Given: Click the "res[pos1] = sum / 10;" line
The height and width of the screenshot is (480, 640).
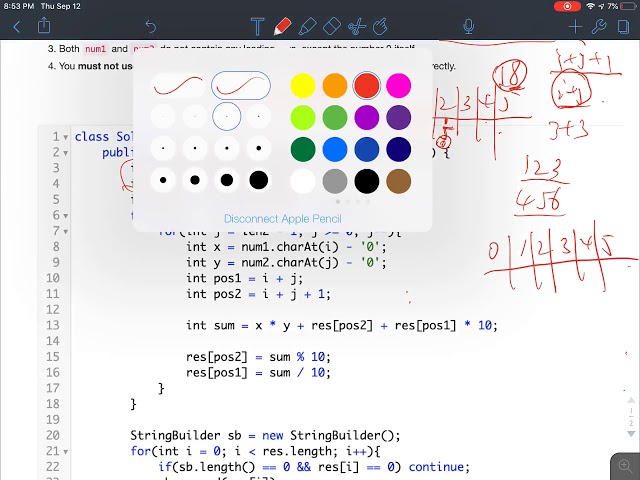Looking at the screenshot, I should click(258, 373).
